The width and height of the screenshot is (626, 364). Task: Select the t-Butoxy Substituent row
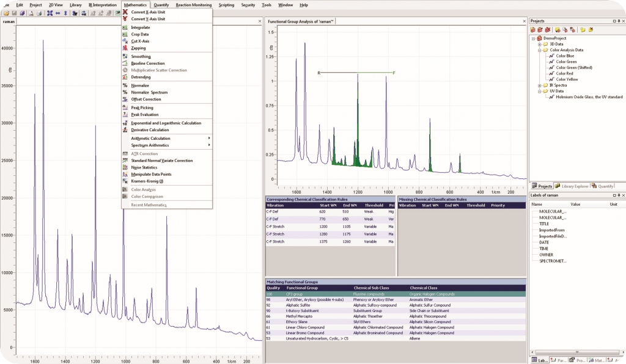pyautogui.click(x=396, y=311)
